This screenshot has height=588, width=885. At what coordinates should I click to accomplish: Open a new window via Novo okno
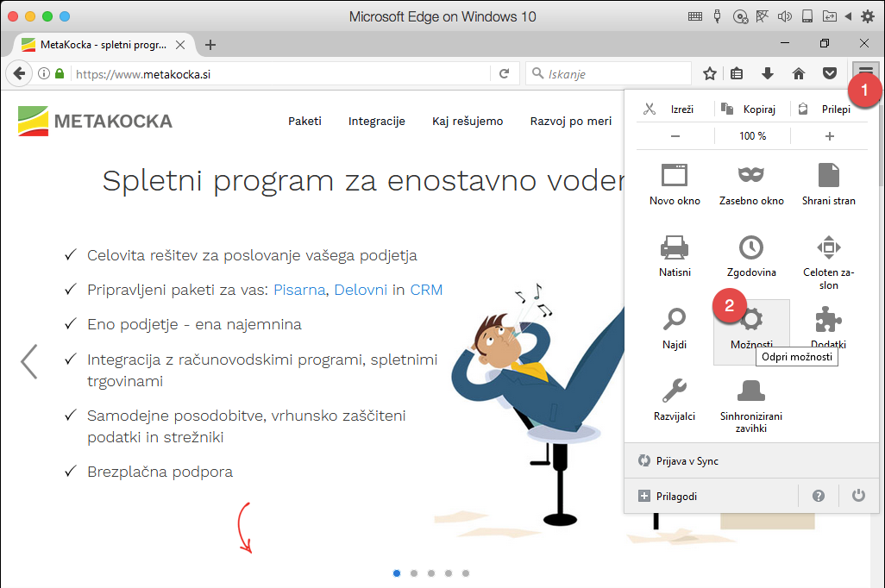(x=675, y=185)
